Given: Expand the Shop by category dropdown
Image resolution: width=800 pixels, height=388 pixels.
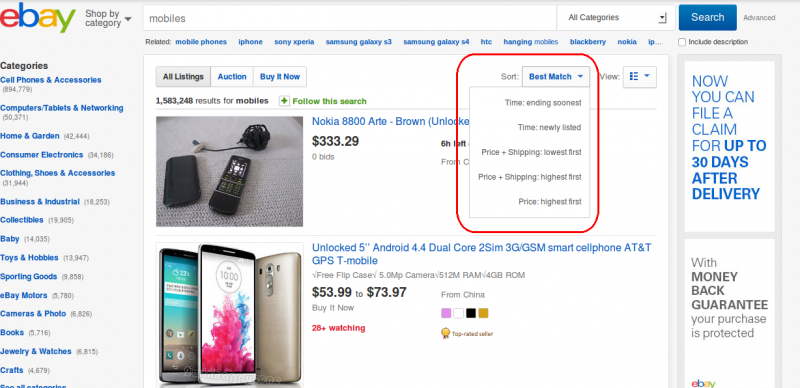Looking at the screenshot, I should [108, 18].
